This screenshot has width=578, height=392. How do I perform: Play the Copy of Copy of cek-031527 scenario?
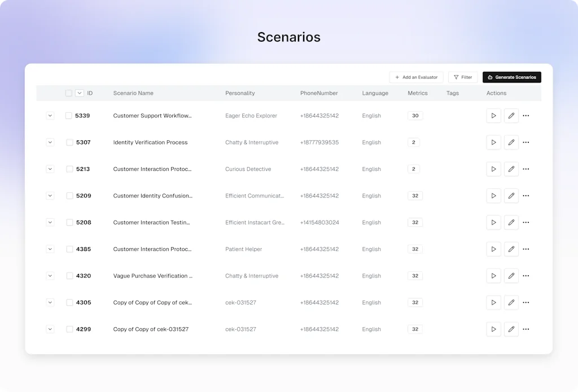pos(493,329)
